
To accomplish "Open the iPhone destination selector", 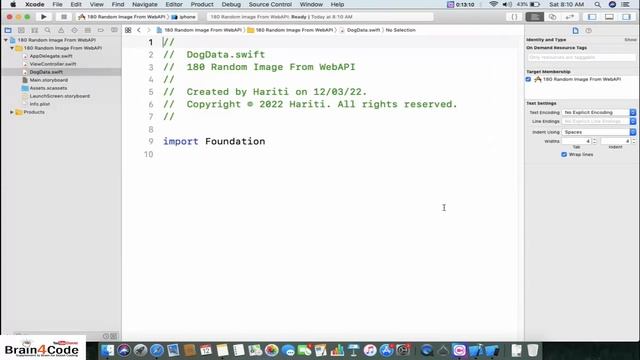I will click(184, 17).
